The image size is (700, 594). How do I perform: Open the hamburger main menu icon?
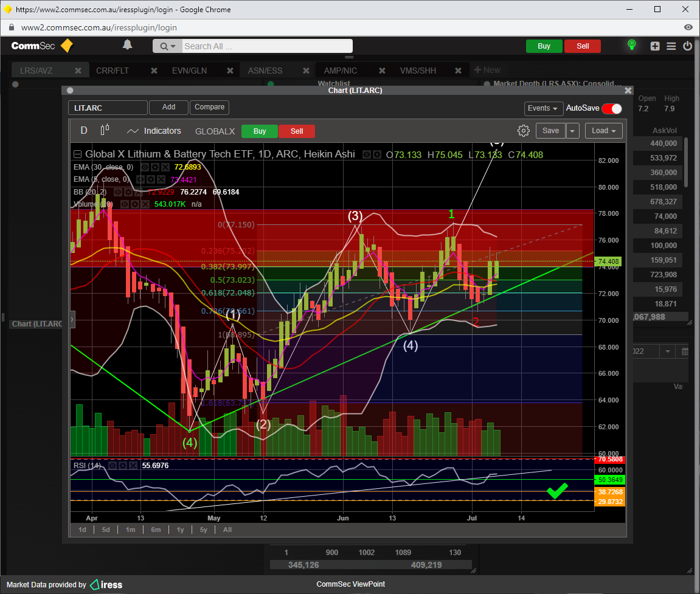[671, 46]
